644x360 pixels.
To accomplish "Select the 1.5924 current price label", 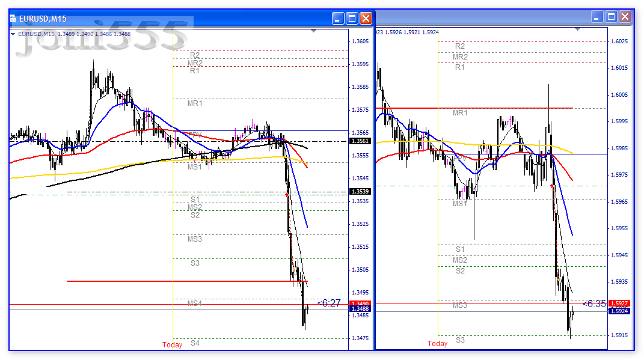I will (619, 311).
